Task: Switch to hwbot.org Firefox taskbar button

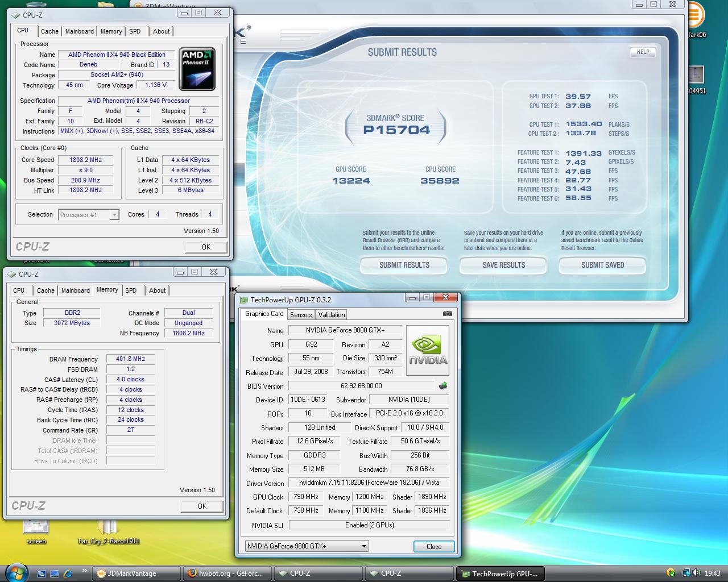Action: coord(227,573)
